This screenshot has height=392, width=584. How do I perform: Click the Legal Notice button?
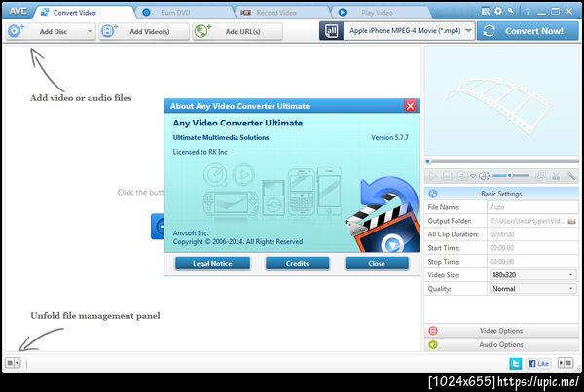point(212,264)
